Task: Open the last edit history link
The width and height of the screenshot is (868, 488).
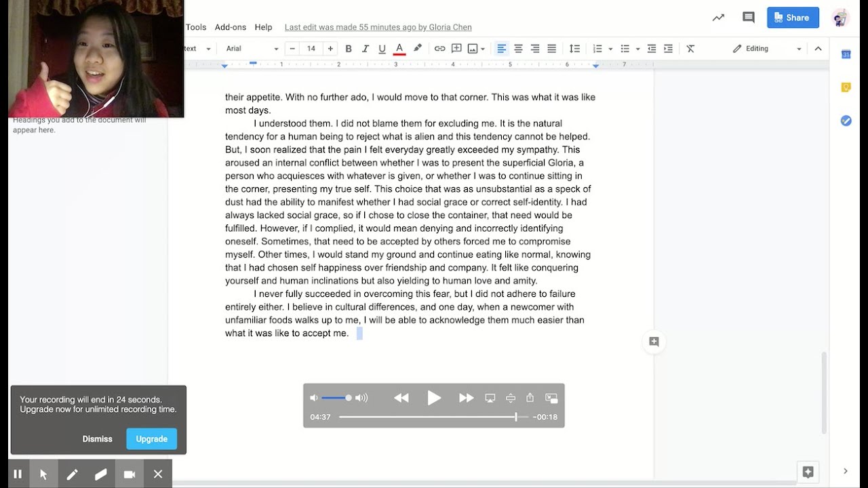Action: pos(378,27)
